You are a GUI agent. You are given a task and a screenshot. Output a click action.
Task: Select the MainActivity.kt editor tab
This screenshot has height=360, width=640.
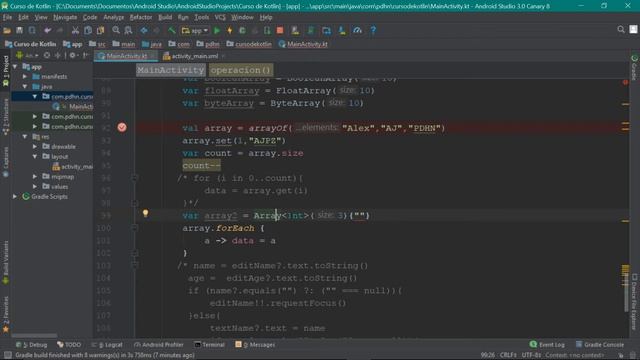(126, 56)
